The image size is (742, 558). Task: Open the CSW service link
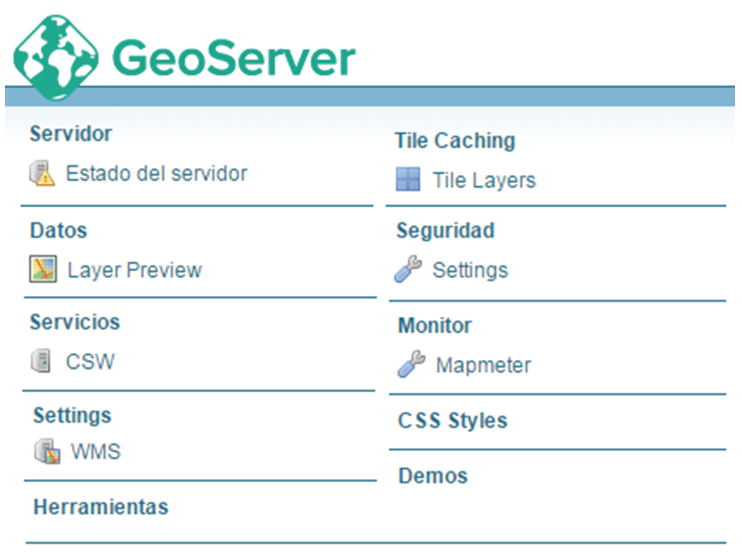pos(90,362)
